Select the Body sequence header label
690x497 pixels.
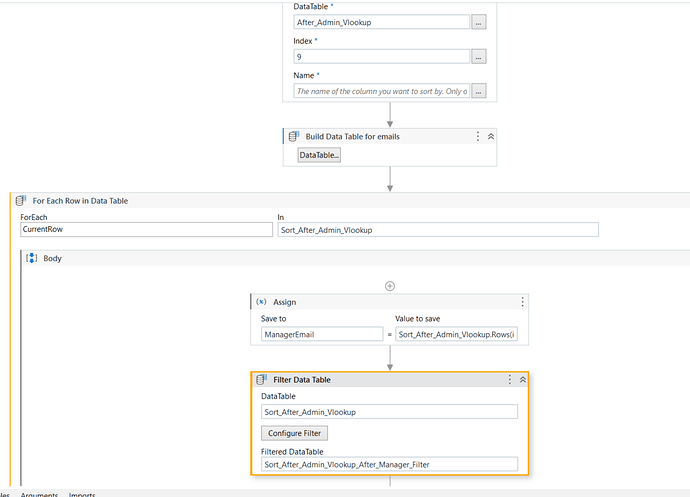[52, 258]
